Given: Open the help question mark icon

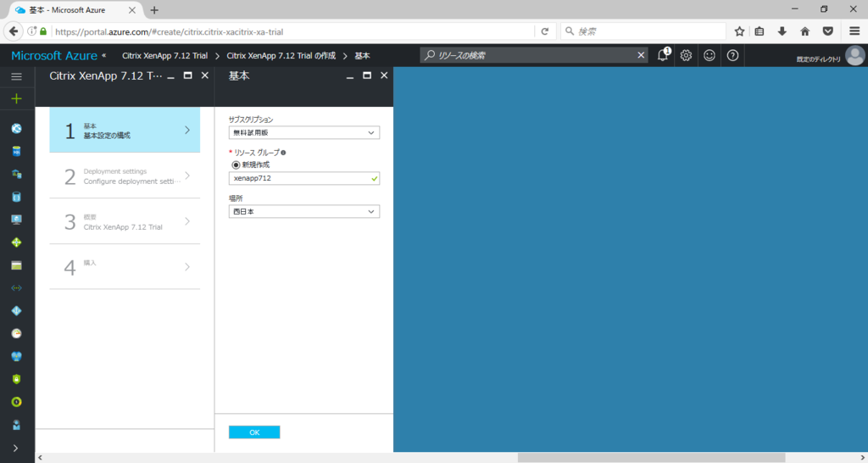Looking at the screenshot, I should (732, 55).
